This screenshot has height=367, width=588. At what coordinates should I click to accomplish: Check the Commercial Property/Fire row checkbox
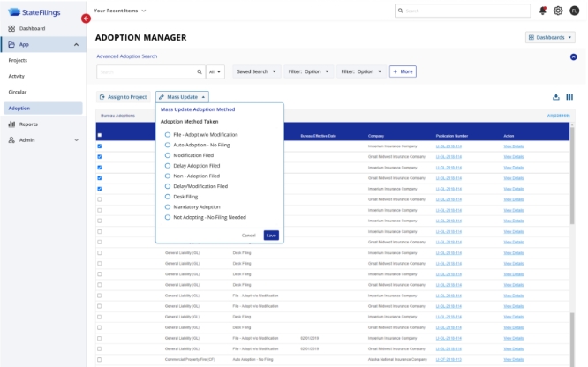[100, 360]
